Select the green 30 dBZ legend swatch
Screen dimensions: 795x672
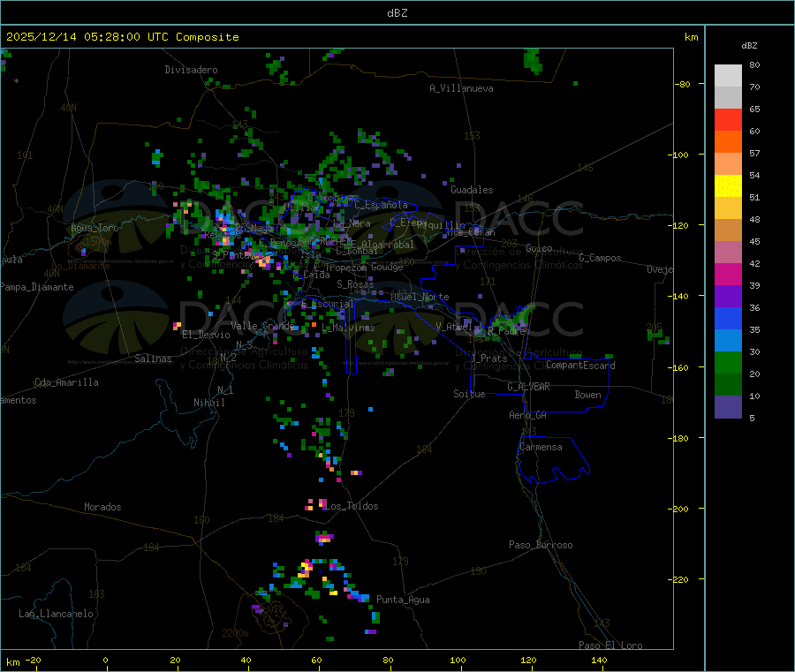point(728,362)
